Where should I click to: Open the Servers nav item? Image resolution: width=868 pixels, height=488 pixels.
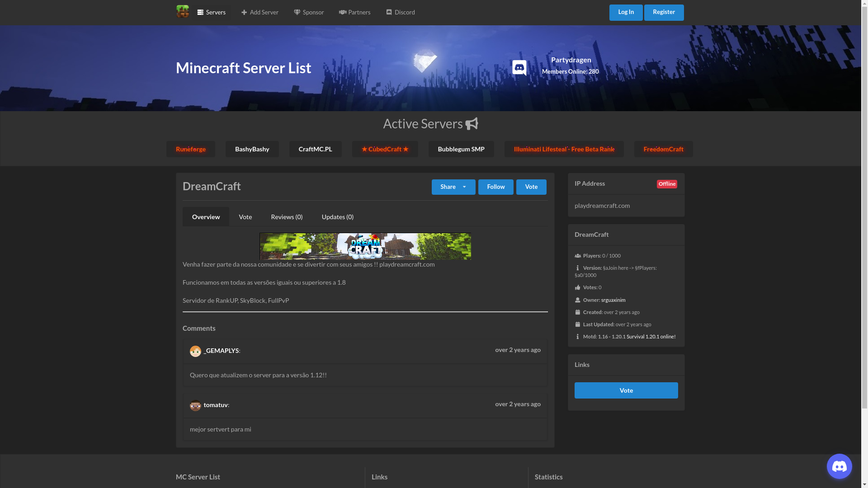(x=211, y=12)
